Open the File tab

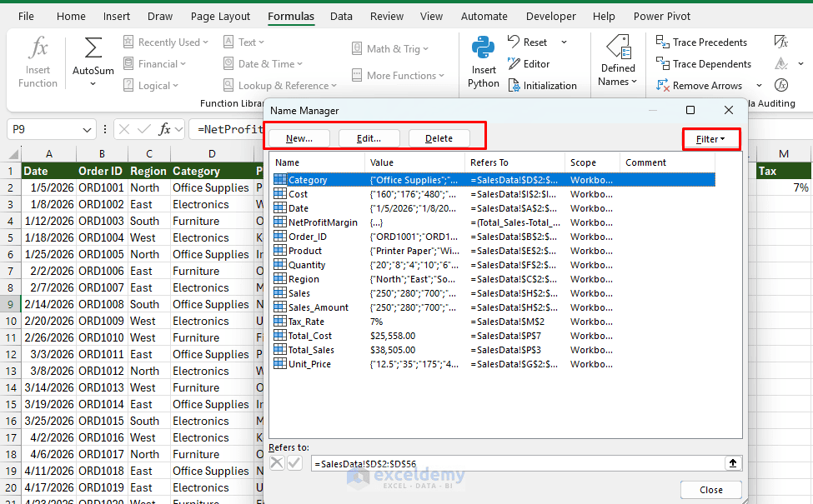point(26,16)
